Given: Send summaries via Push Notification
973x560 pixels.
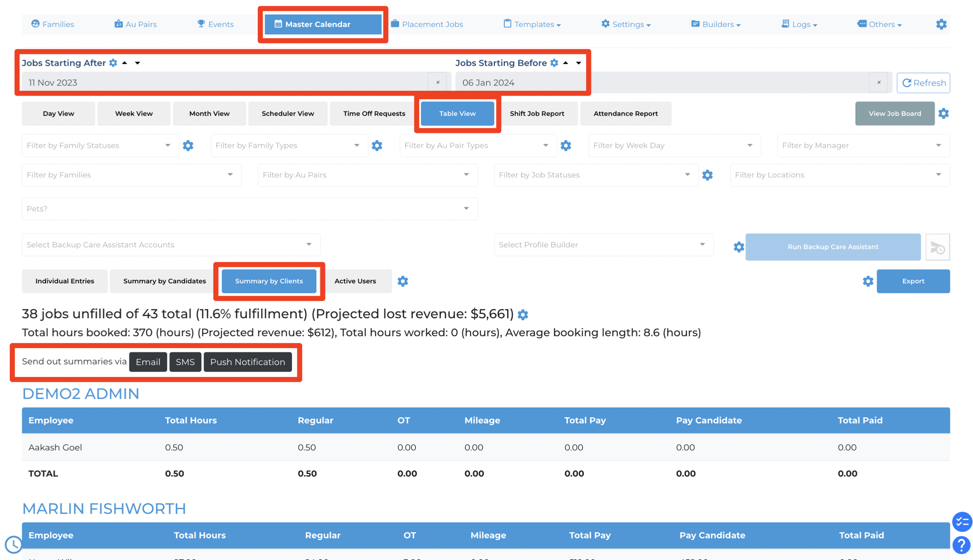Looking at the screenshot, I should (248, 362).
